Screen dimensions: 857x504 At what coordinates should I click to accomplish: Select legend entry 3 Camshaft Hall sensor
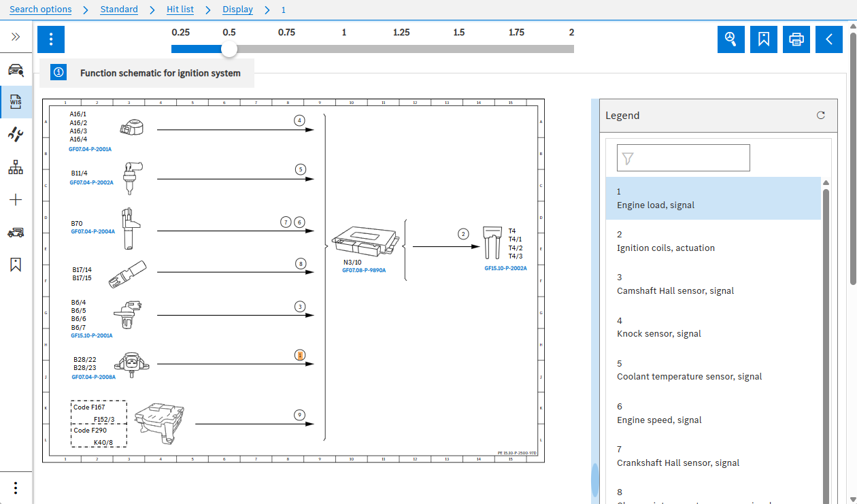(713, 284)
